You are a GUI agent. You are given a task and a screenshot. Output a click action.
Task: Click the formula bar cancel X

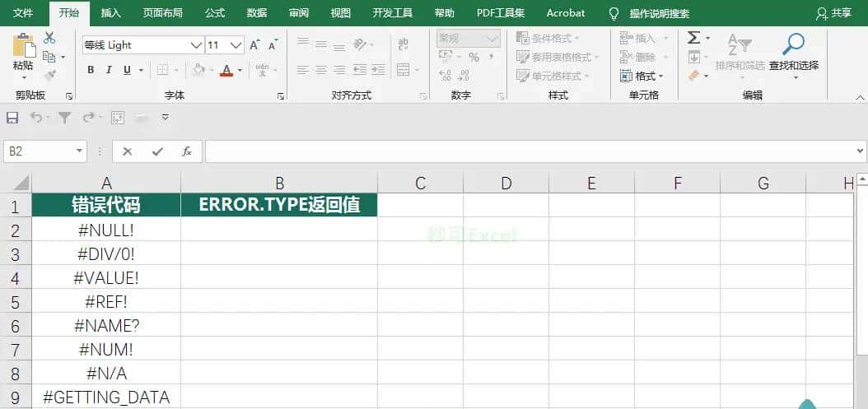(128, 151)
